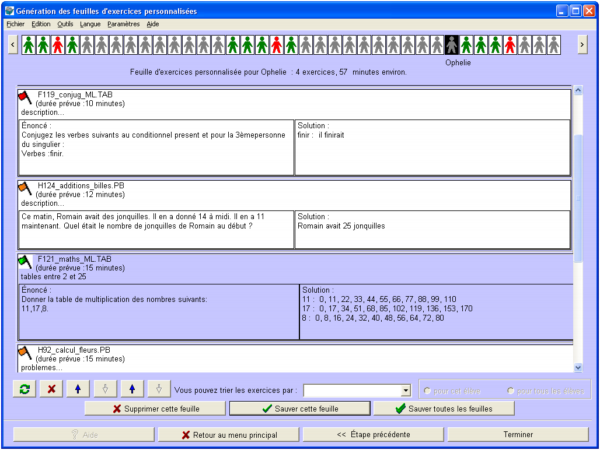Click the first blue up-arrow move button

pos(79,389)
